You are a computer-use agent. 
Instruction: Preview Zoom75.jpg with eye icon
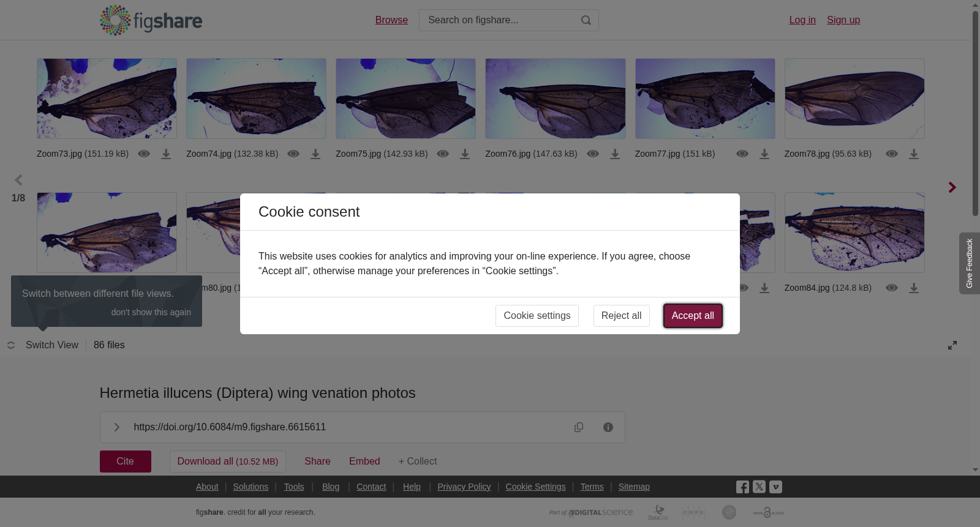pos(443,154)
